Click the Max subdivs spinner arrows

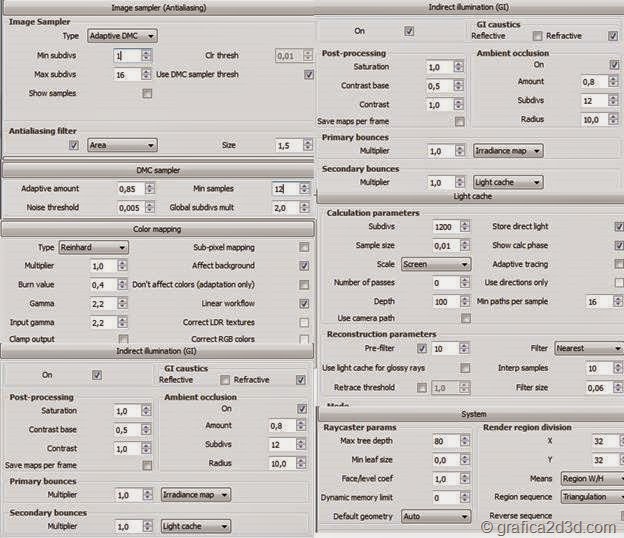point(147,74)
